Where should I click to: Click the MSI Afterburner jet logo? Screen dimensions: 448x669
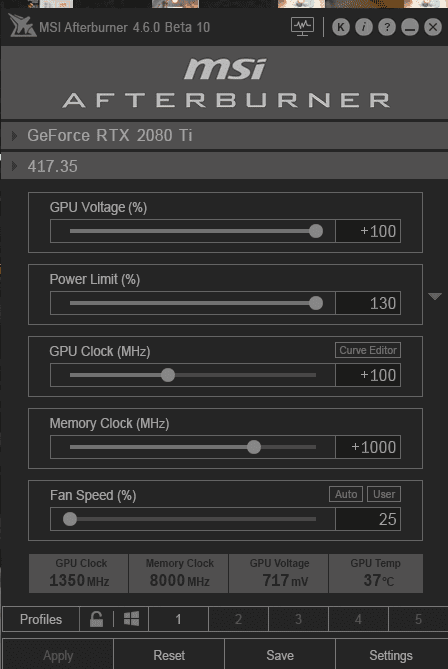click(x=22, y=26)
